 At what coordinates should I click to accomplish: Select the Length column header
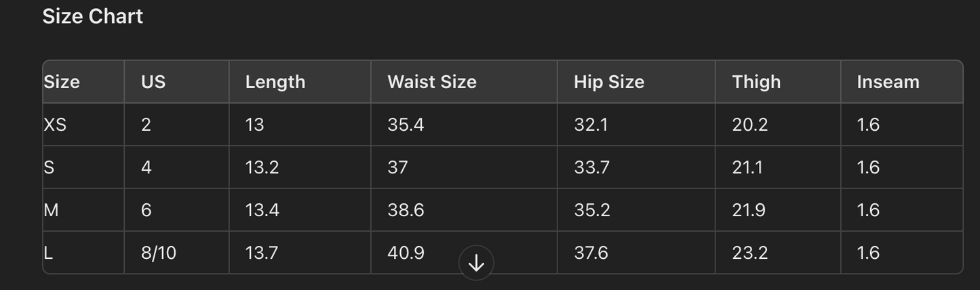tap(275, 82)
